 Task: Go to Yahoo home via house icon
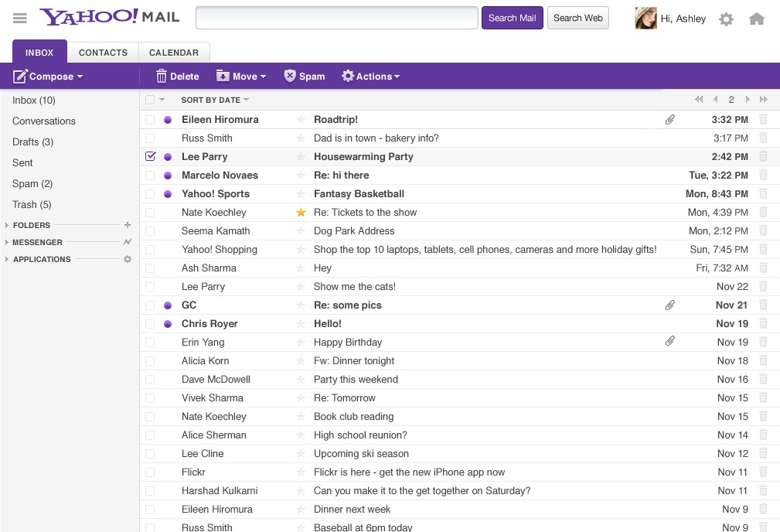point(757,19)
